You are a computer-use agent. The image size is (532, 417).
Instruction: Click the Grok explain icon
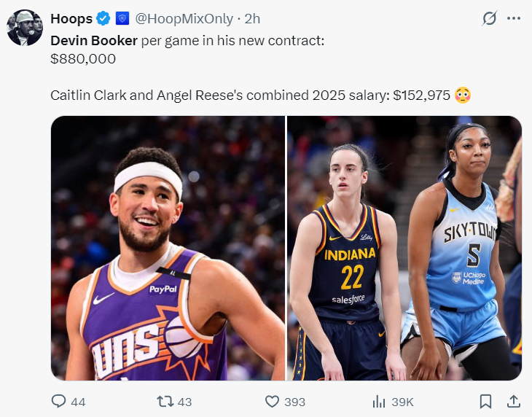pos(490,18)
